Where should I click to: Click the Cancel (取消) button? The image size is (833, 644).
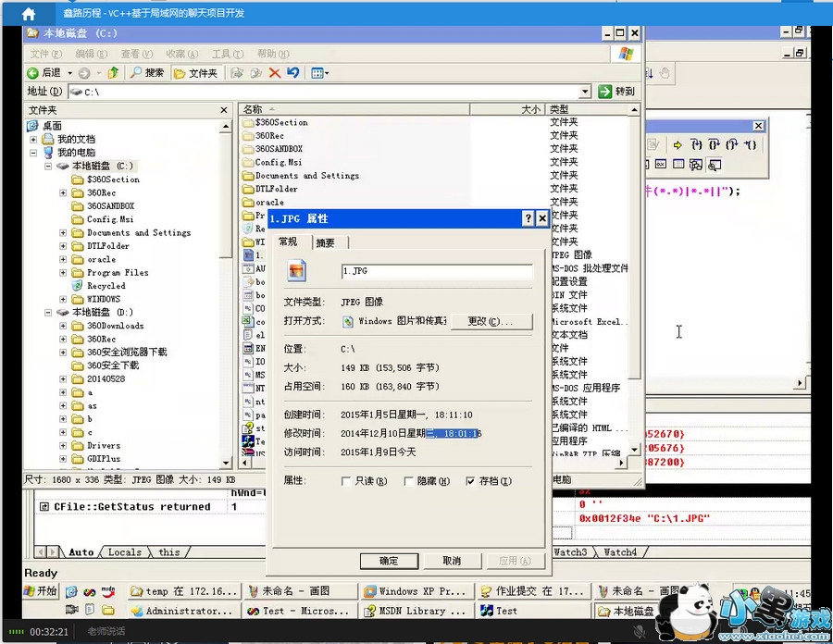tap(451, 561)
